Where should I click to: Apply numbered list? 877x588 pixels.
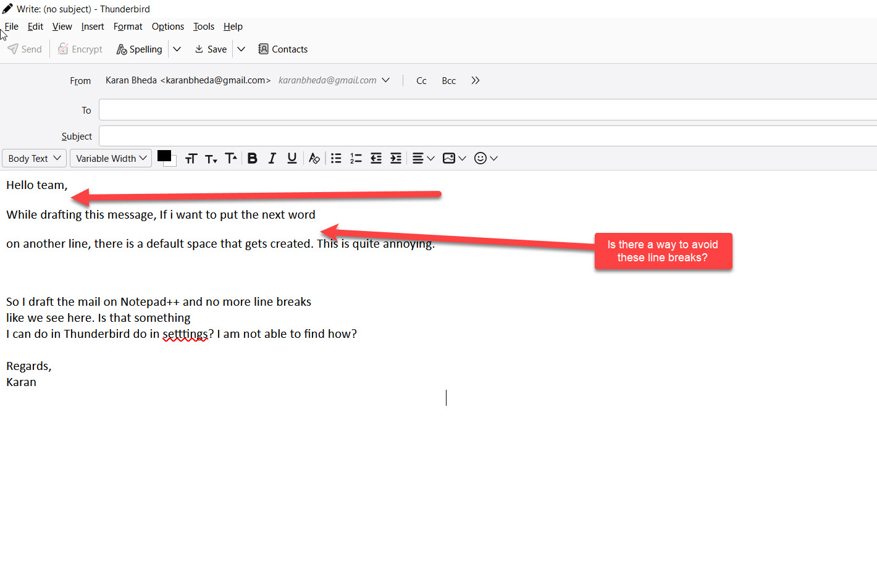(356, 159)
